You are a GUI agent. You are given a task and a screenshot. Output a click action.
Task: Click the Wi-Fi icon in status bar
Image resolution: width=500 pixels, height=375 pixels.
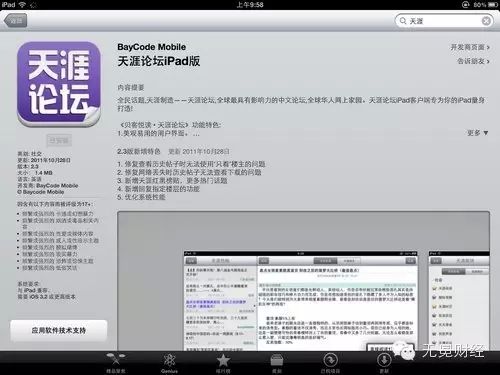pos(22,5)
